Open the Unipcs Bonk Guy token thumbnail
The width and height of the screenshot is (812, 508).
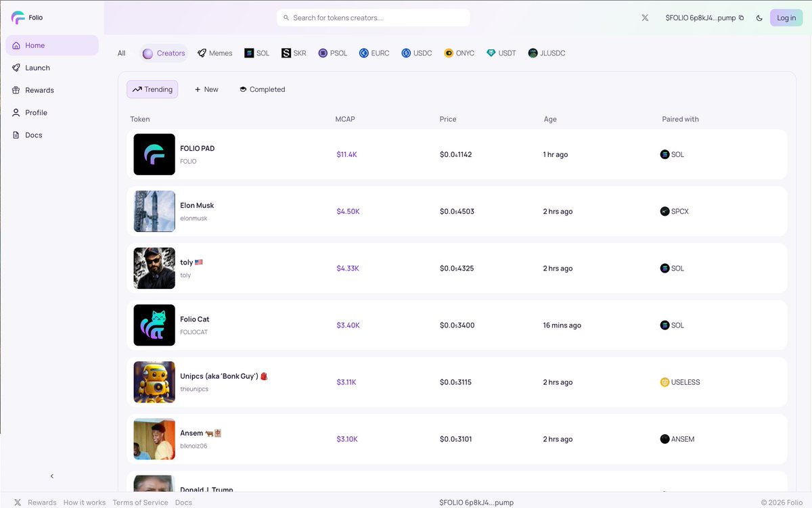click(x=154, y=382)
